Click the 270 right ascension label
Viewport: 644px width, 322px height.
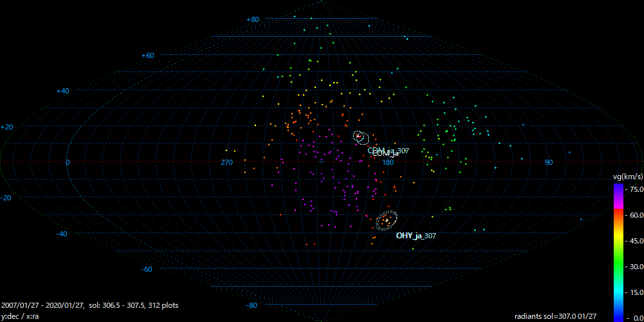pos(227,163)
